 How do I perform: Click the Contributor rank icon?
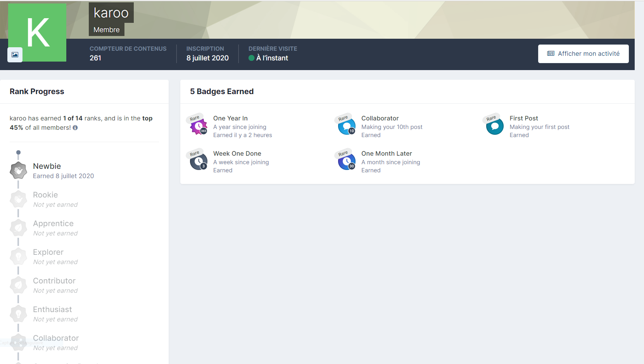tap(18, 285)
